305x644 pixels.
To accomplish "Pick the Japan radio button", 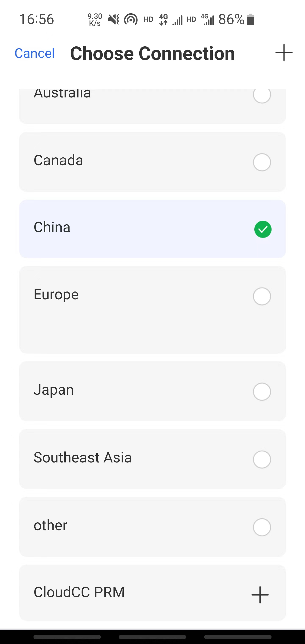I will point(262,391).
